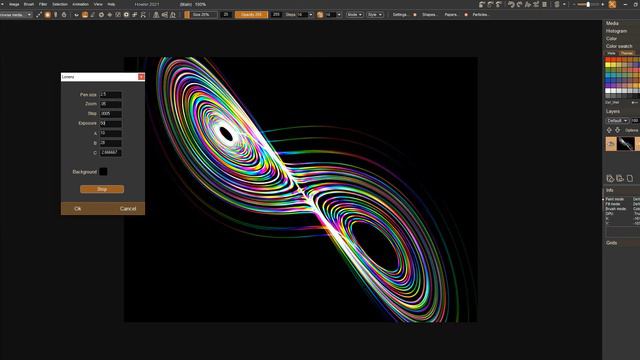Move layer up with the up arrow

(x=609, y=130)
